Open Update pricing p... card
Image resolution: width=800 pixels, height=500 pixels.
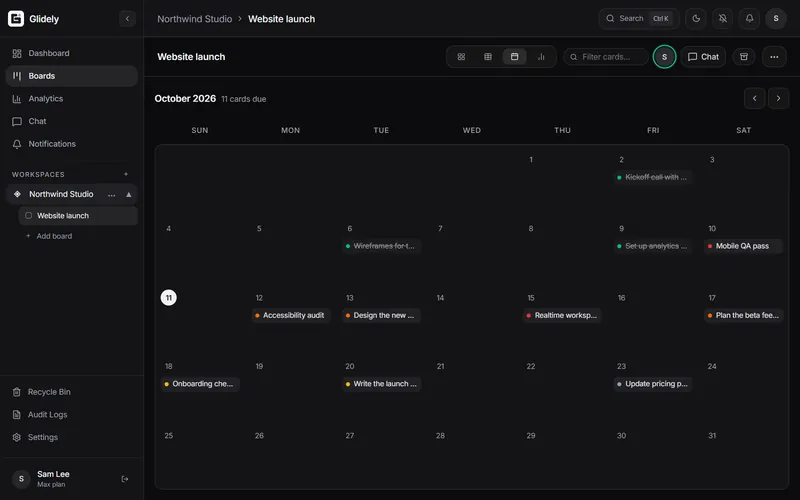tap(653, 384)
